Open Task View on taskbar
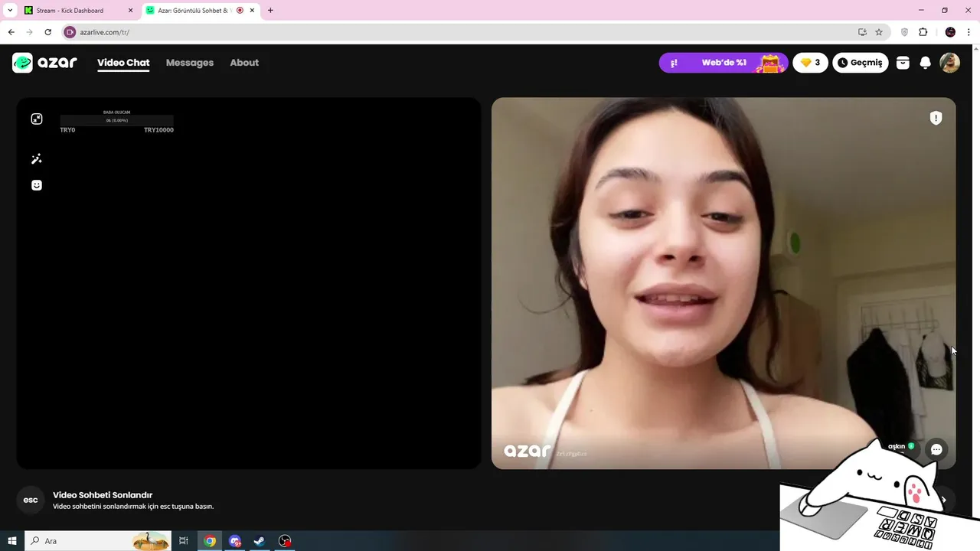 [x=184, y=541]
